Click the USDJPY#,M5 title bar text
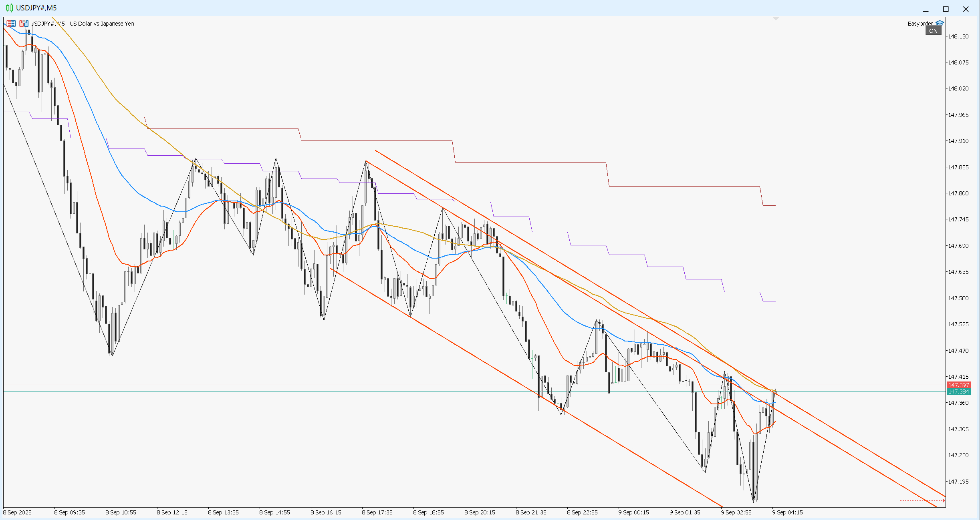This screenshot has width=980, height=520. coord(36,8)
